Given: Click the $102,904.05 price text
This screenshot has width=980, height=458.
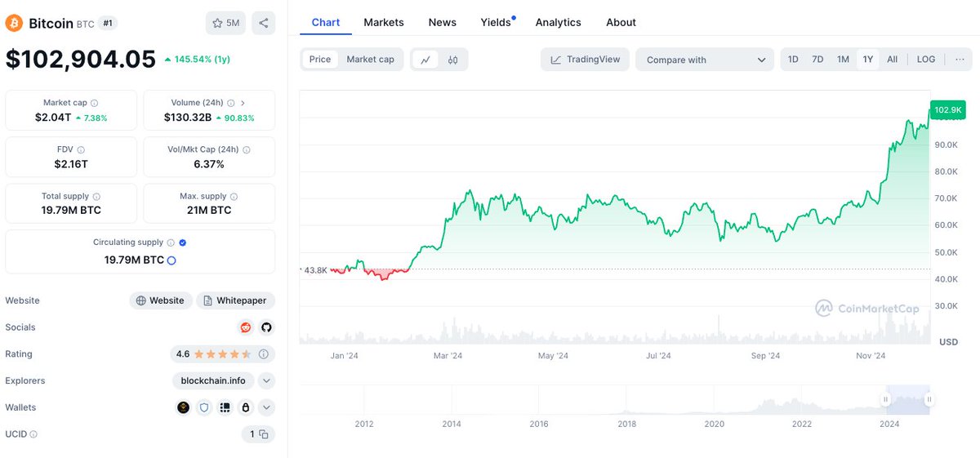Looking at the screenshot, I should tap(80, 59).
